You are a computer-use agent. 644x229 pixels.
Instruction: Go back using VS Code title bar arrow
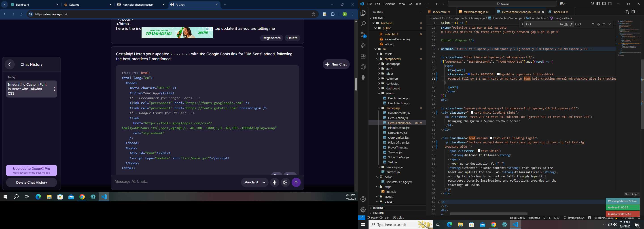(437, 4)
